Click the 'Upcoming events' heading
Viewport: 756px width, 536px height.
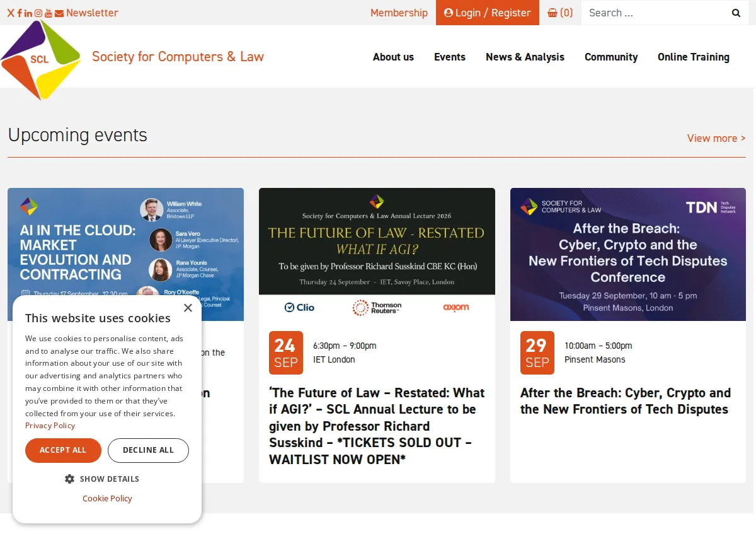[x=77, y=135]
